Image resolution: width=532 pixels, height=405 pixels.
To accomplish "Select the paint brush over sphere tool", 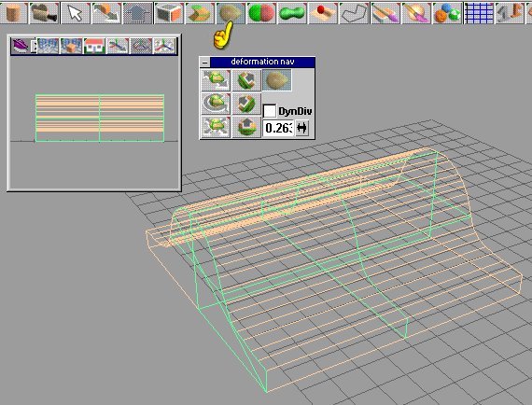I will tap(416, 12).
